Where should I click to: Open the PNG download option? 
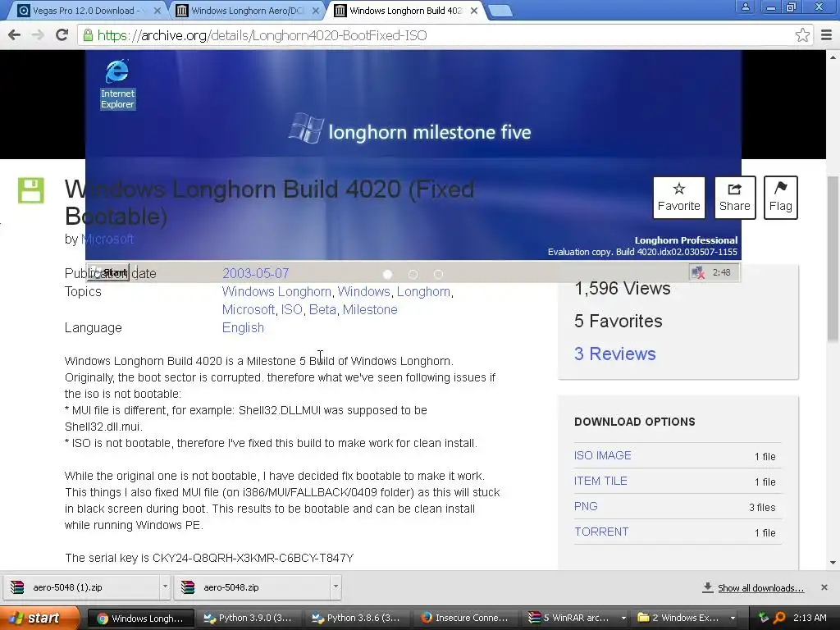click(586, 506)
